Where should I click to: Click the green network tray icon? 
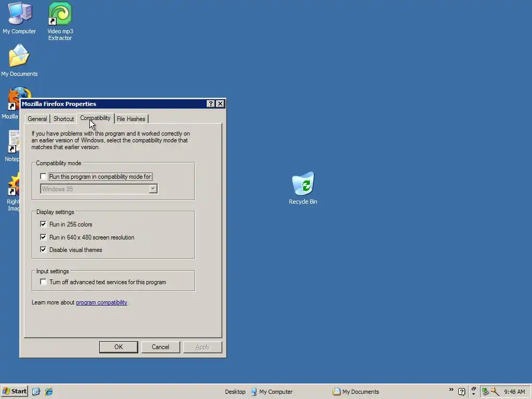[x=486, y=392]
